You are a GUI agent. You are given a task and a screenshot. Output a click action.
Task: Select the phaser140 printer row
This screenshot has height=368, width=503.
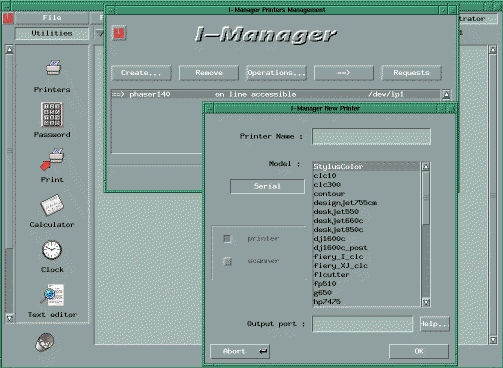276,94
